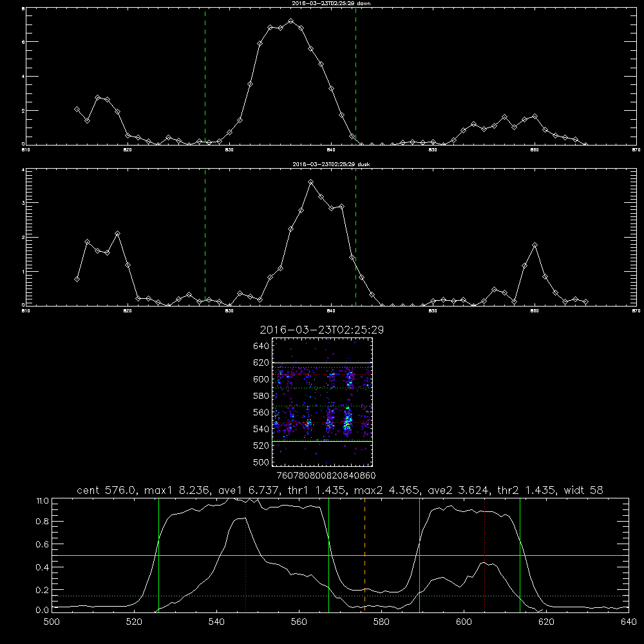Click the '870' x-axis label under the dusk plot
Viewport: 644px width, 644px height.
point(636,311)
